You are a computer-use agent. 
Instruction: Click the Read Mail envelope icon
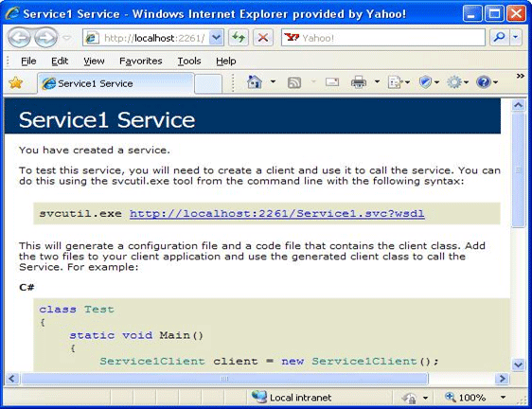332,81
